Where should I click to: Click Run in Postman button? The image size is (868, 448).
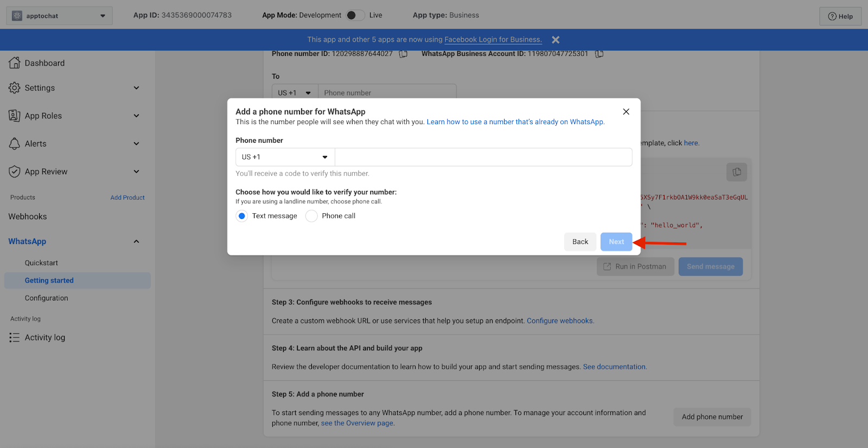[x=635, y=266]
